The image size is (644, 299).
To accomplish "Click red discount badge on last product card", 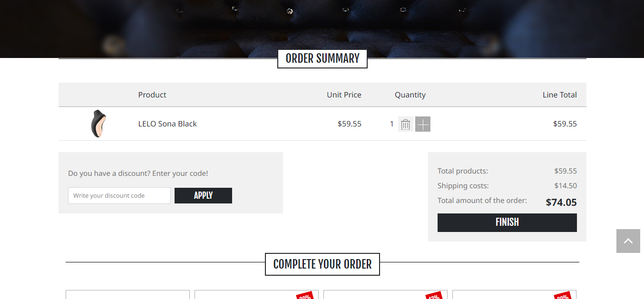I will 563,295.
